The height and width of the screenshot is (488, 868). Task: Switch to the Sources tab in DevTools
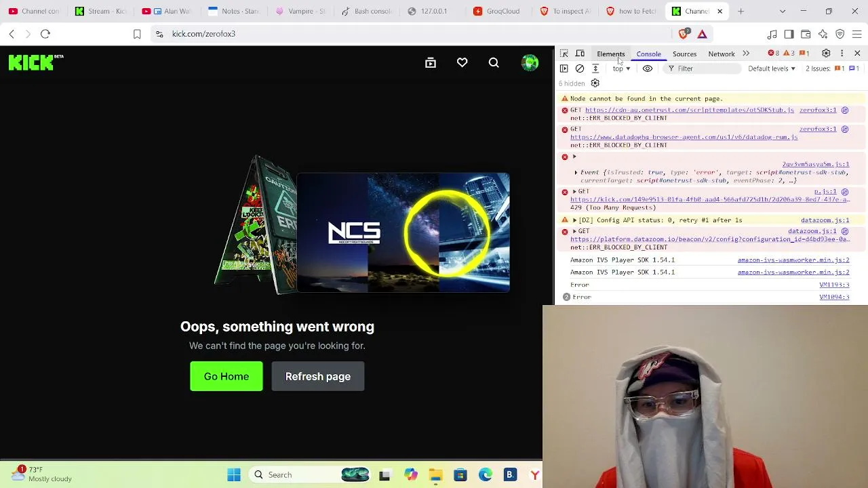click(685, 54)
